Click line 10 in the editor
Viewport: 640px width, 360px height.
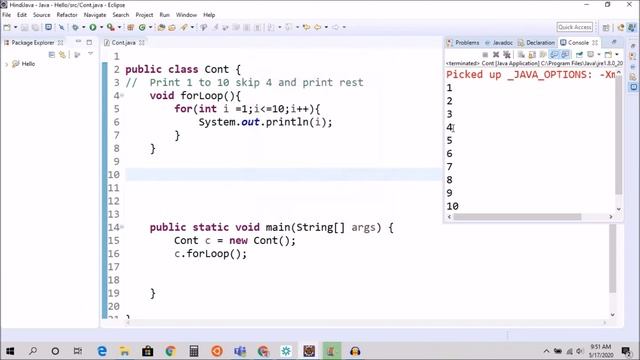[x=284, y=175]
